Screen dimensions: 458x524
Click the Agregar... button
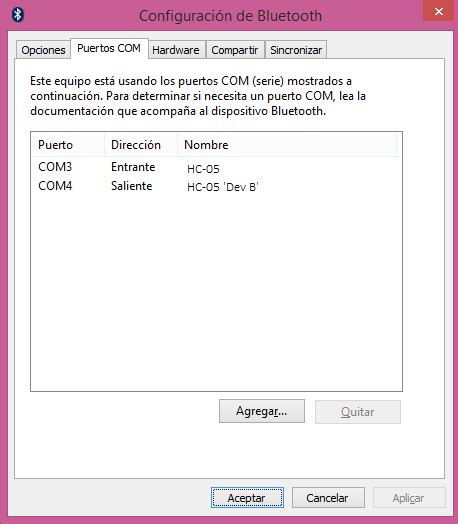262,411
